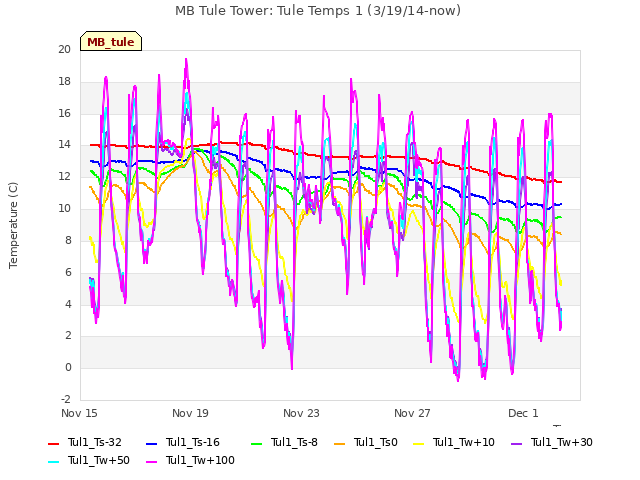Screen dimensions: 640x480
Task: Click the 12 y-axis tick label
Action: coord(64,176)
